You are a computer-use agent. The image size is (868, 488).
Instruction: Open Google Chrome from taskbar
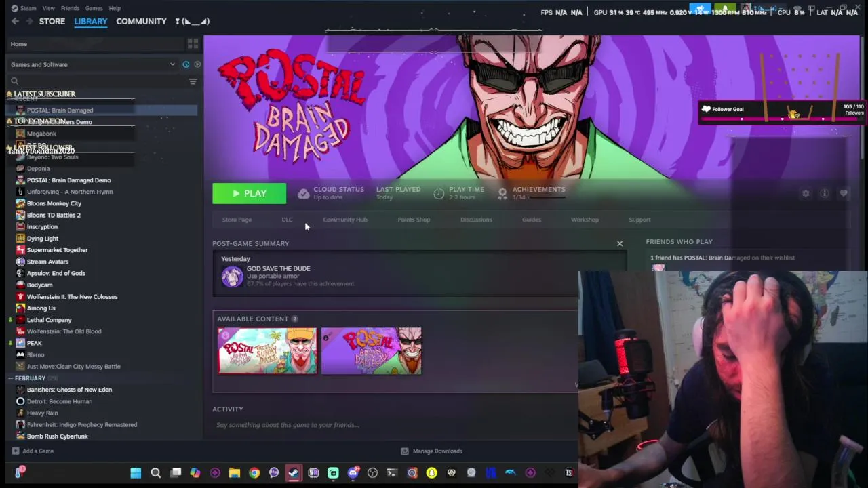[x=254, y=473]
